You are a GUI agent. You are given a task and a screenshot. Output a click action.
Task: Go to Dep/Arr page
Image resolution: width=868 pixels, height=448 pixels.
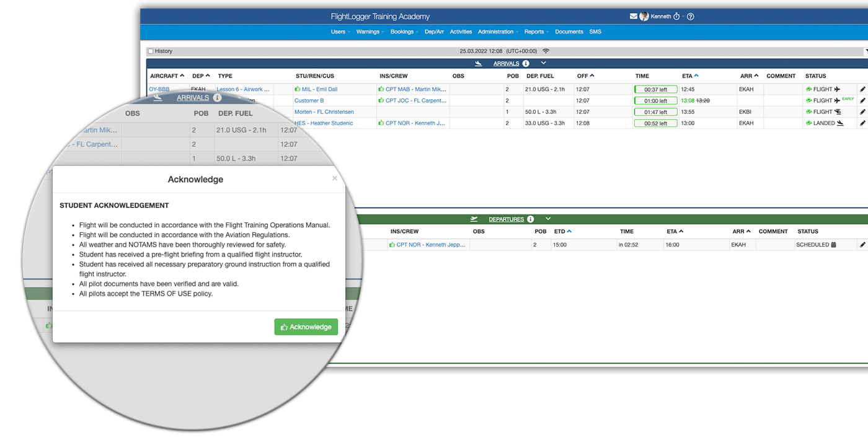[434, 32]
